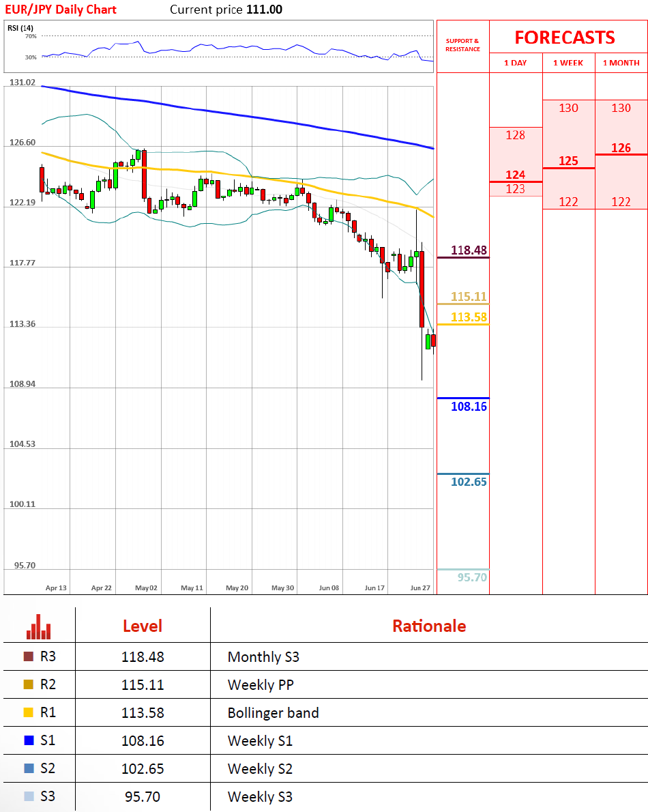Select the R2 gold color swatch
Screen dimensions: 648x812
pos(28,685)
